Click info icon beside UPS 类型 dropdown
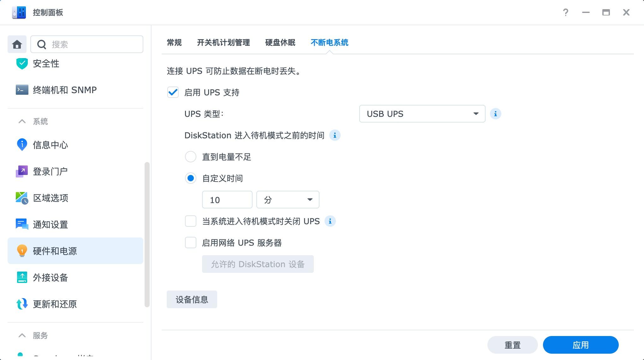644x360 pixels. 495,114
